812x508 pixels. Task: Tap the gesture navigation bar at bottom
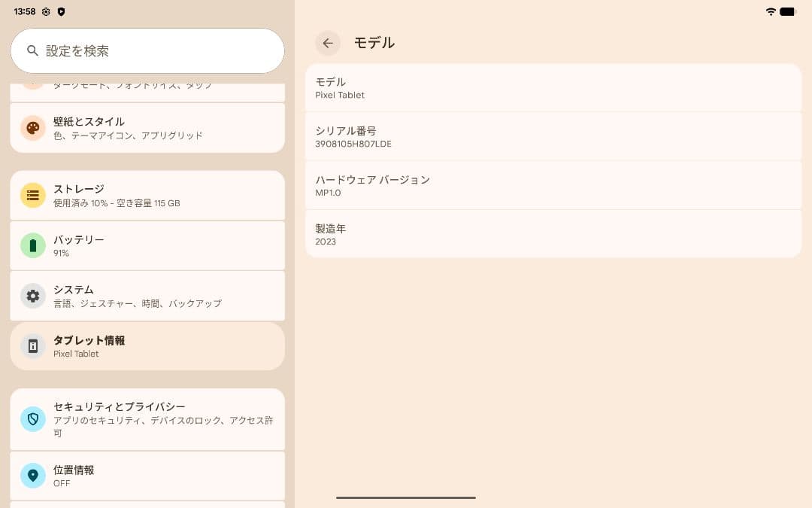pos(406,497)
